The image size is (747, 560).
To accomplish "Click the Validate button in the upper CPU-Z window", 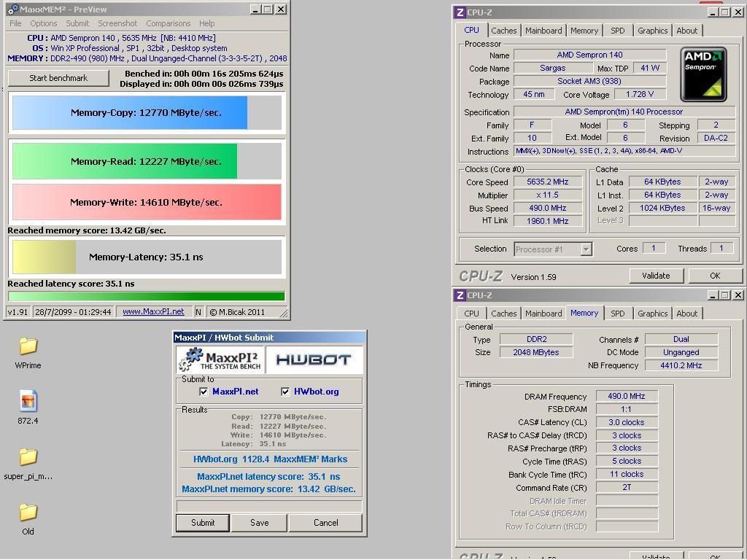I will point(656,276).
